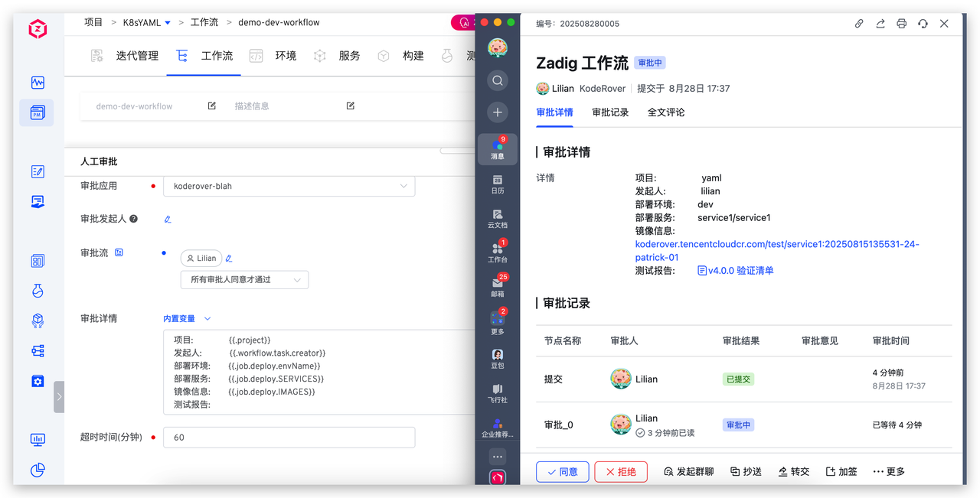Screen dimensions: 980x498
Task: Click the user avatar atop Feishu sidebar
Action: [x=498, y=48]
